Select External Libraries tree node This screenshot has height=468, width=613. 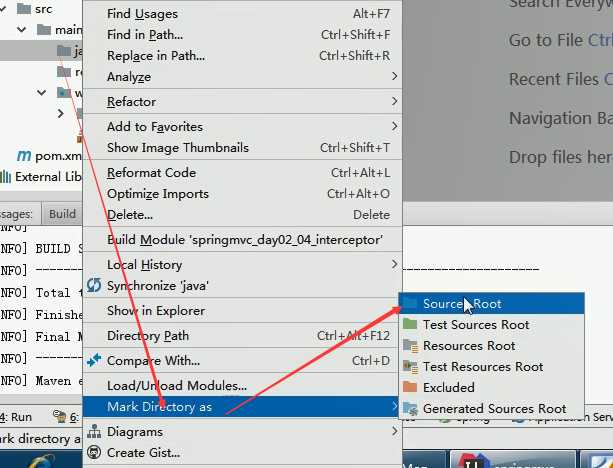(48, 177)
